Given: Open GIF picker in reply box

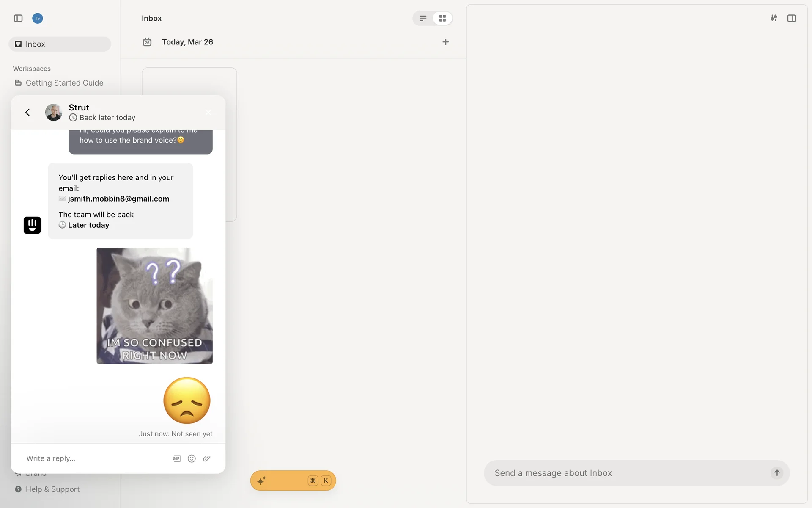Looking at the screenshot, I should click(x=177, y=458).
